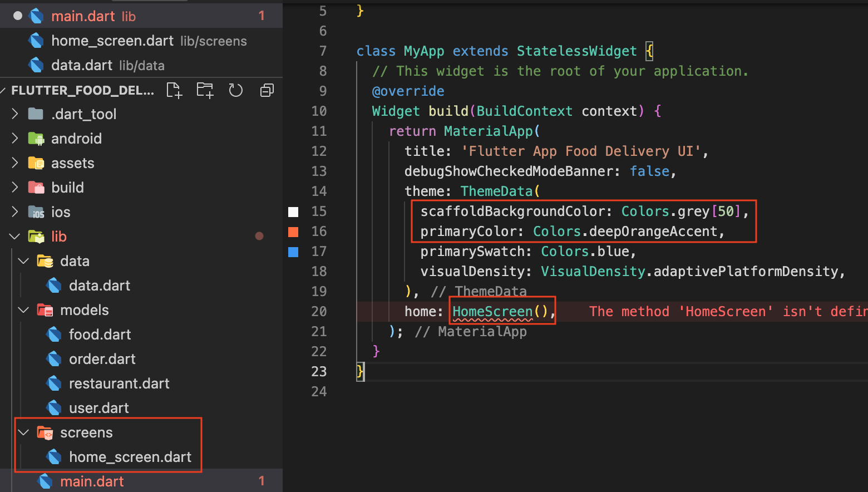This screenshot has width=868, height=492.
Task: Click orange color swatch on line 16
Action: pos(293,232)
